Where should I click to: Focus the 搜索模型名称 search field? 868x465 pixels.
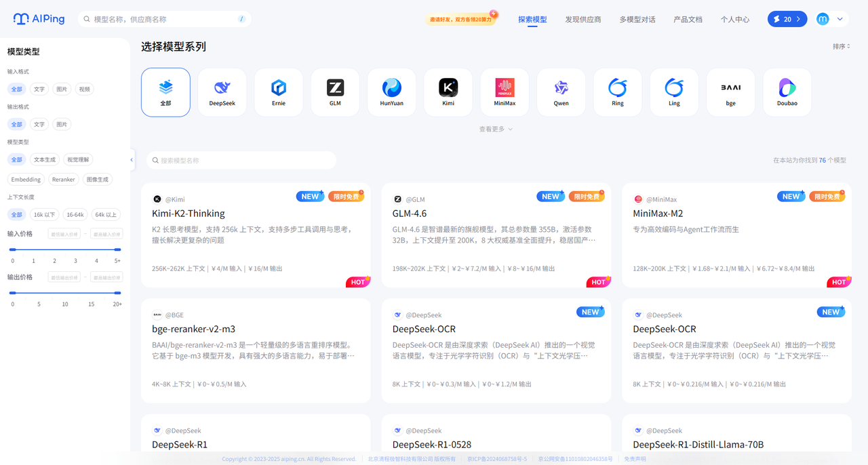click(x=241, y=161)
